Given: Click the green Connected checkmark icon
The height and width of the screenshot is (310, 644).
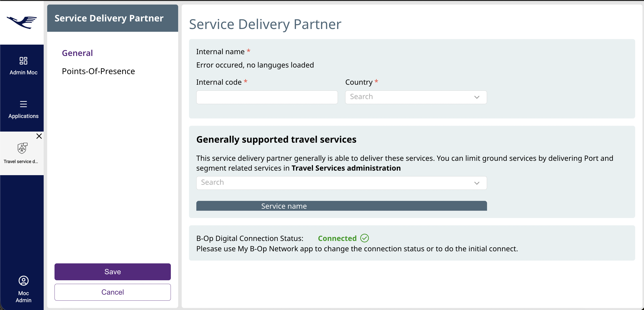Looking at the screenshot, I should [364, 238].
